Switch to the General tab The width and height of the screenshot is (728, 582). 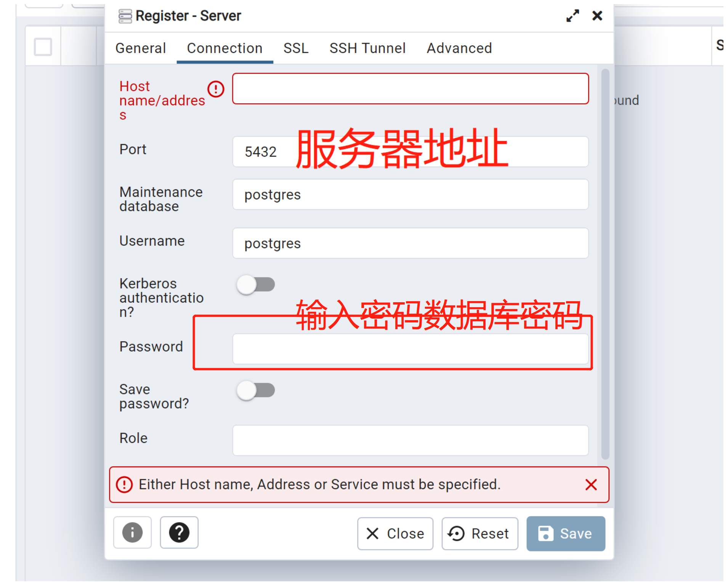[141, 48]
